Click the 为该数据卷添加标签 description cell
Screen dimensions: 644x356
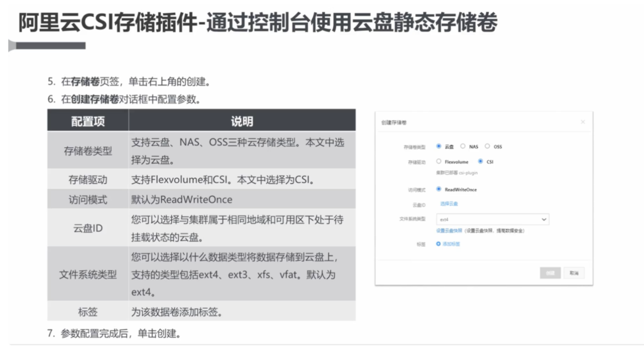[x=242, y=312]
